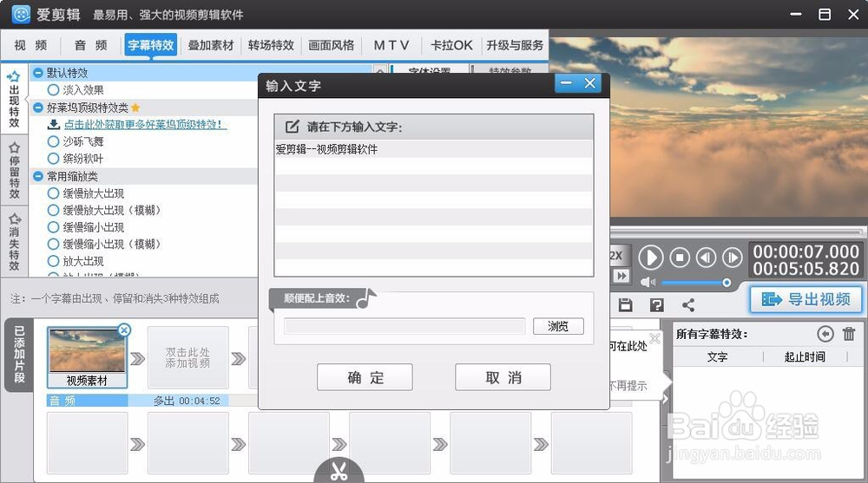Play the video preview

tap(650, 258)
